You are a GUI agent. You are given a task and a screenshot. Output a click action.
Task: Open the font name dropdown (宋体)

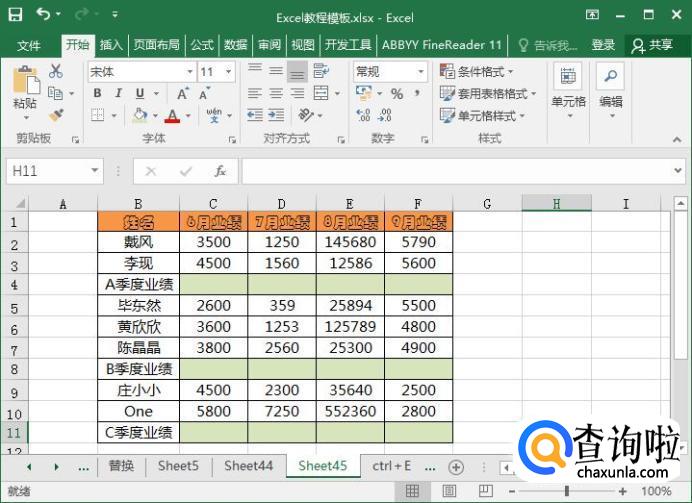coord(189,72)
